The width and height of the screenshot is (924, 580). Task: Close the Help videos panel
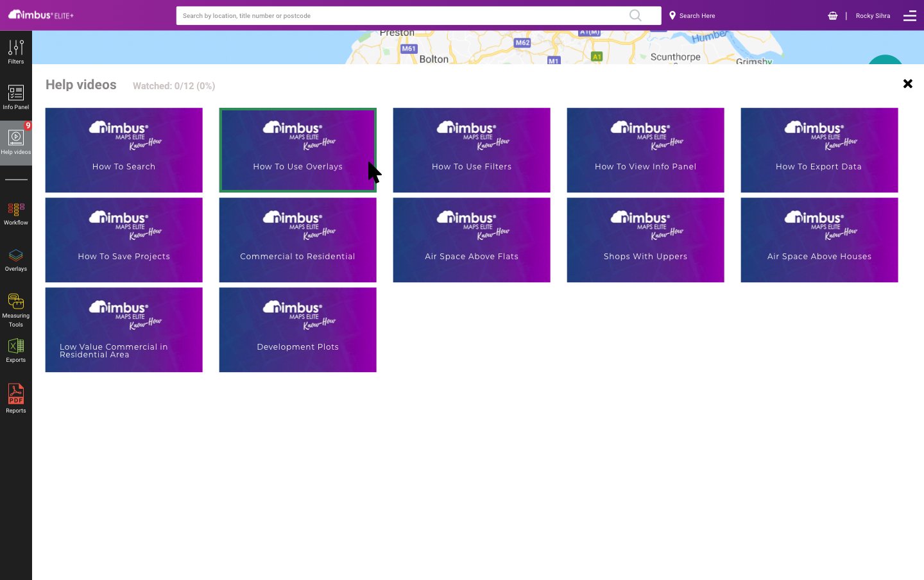coord(908,83)
